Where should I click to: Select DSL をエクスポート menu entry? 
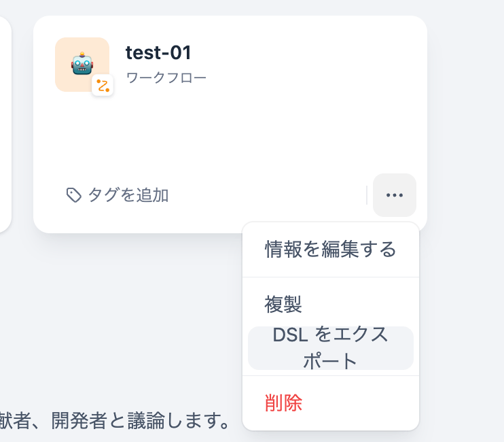click(x=330, y=348)
